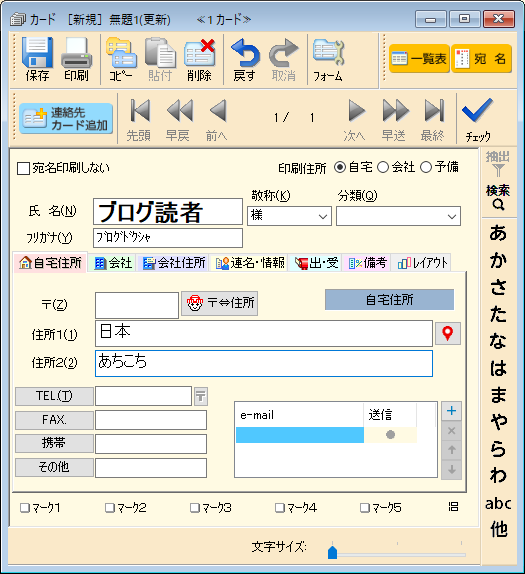Open the 宛名 address label view
The height and width of the screenshot is (574, 525).
(x=481, y=59)
